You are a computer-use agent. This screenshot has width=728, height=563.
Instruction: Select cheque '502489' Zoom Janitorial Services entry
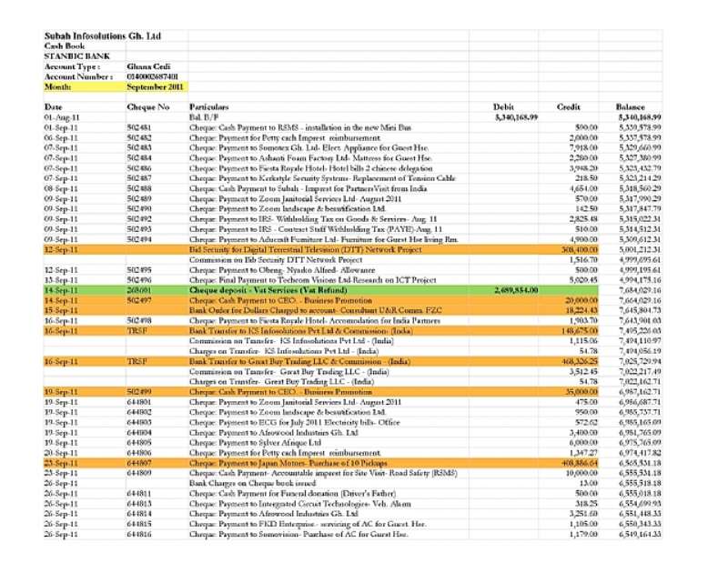(295, 198)
